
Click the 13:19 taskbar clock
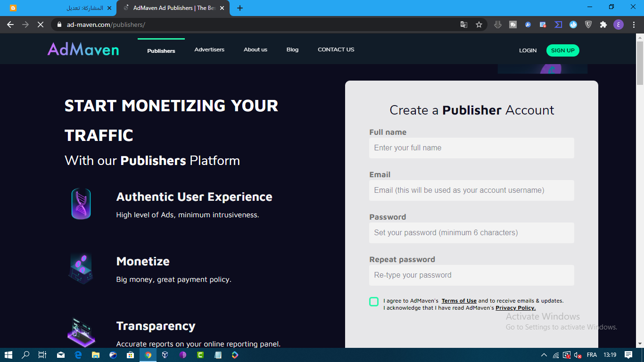point(610,355)
